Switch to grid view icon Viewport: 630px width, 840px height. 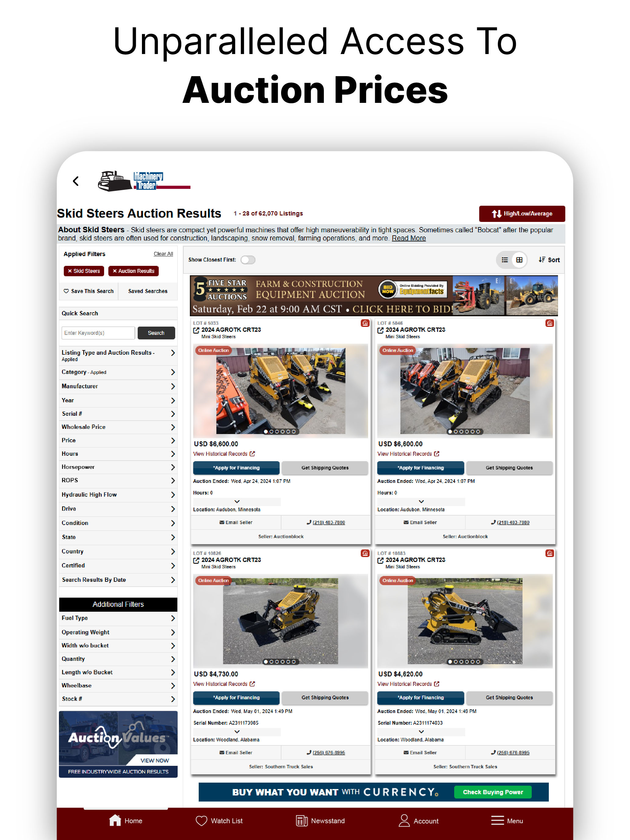519,260
